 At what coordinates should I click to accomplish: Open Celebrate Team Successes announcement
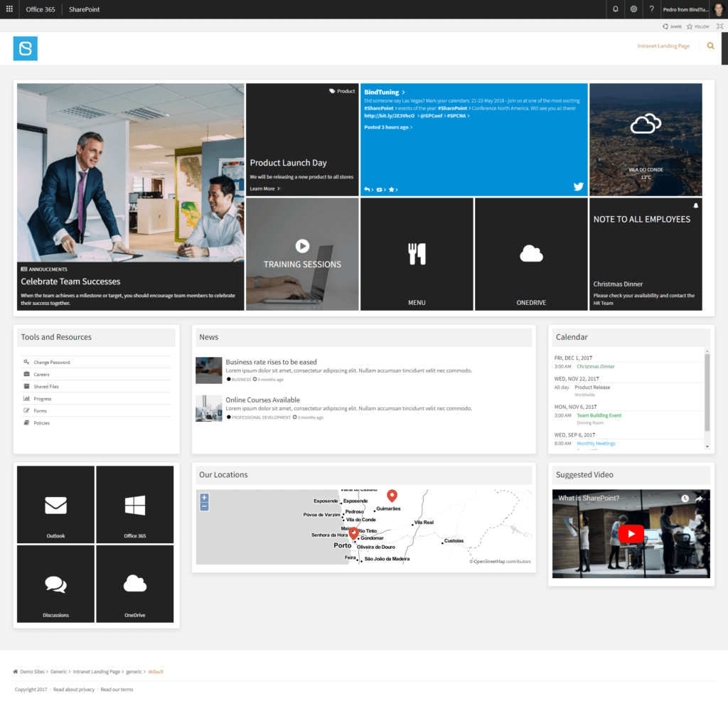click(70, 282)
